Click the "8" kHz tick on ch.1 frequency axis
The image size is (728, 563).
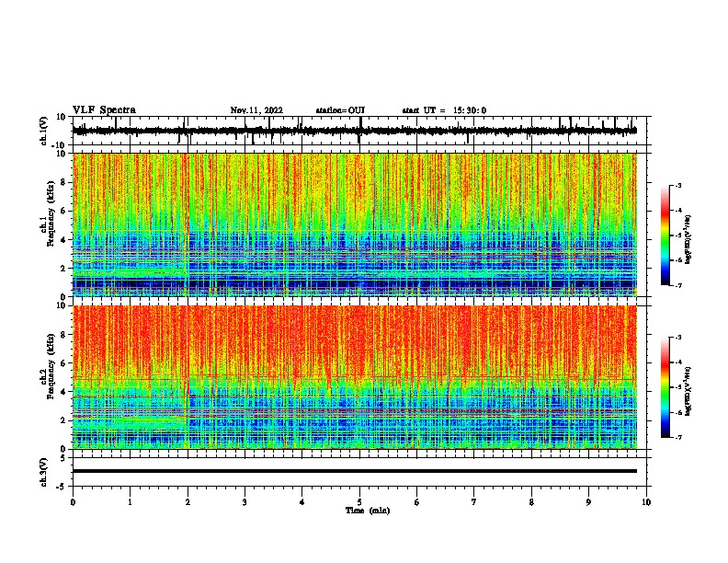click(x=63, y=182)
